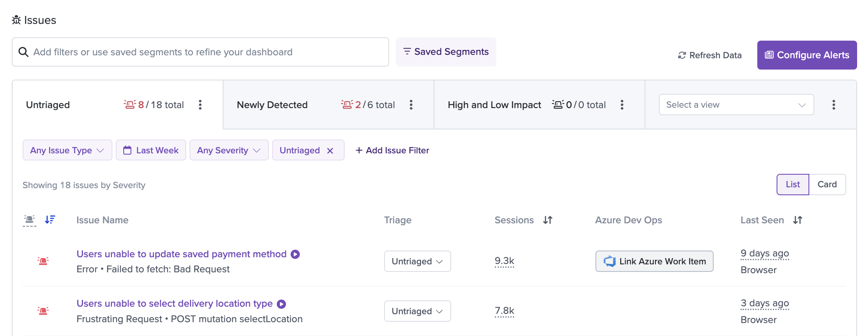The height and width of the screenshot is (336, 868).
Task: Open High and Low Impact three-dot menu
Action: (622, 105)
